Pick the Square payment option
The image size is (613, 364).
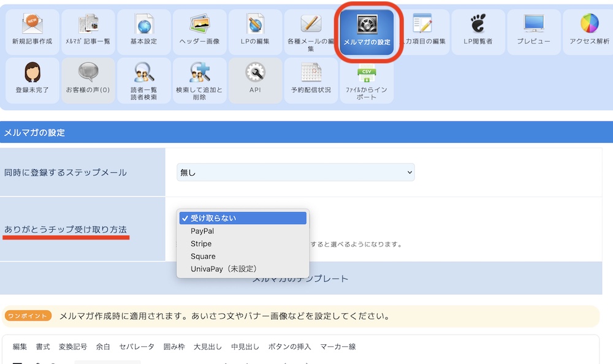203,256
